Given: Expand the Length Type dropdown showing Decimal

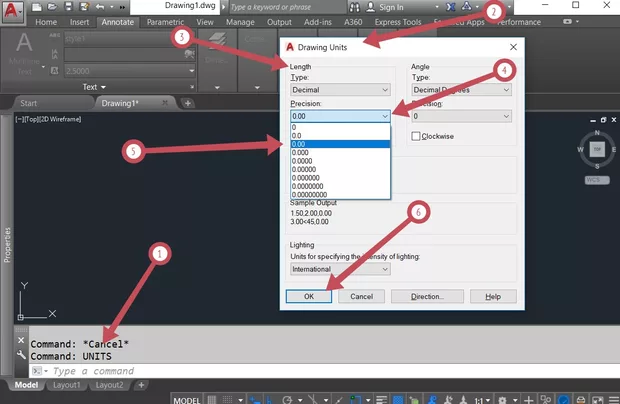Looking at the screenshot, I should pos(338,90).
